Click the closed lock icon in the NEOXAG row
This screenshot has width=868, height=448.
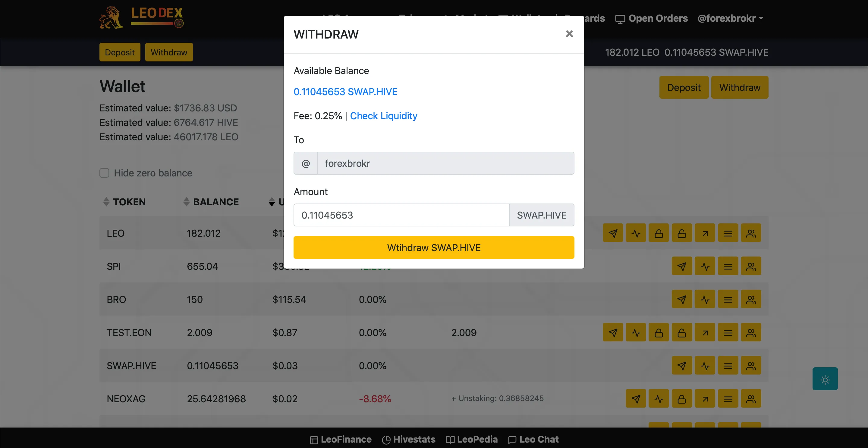[682, 399]
